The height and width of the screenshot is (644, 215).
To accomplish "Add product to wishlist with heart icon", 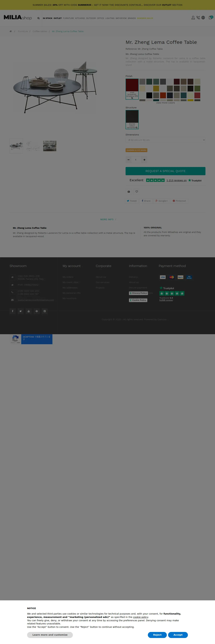I will click(x=137, y=192).
